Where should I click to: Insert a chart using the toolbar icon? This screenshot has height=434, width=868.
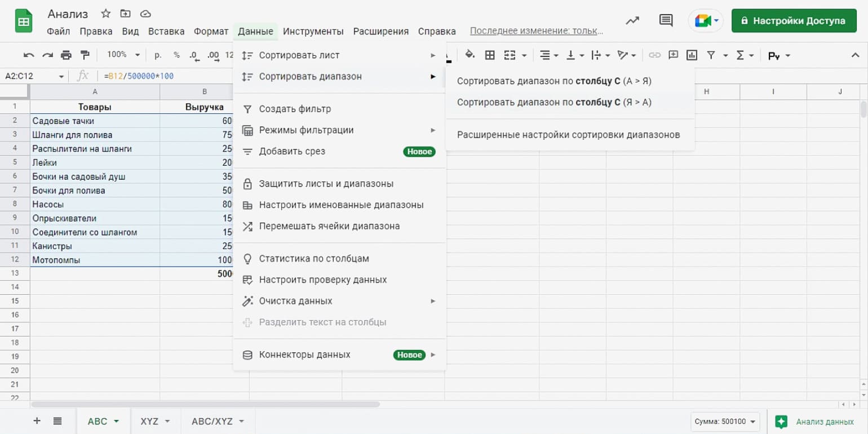692,55
